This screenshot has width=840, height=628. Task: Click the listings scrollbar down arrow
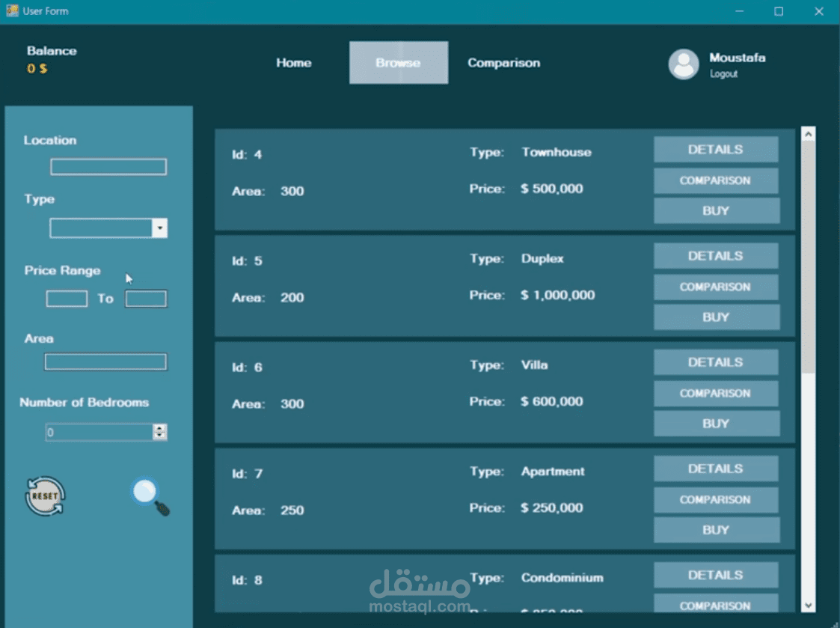809,606
